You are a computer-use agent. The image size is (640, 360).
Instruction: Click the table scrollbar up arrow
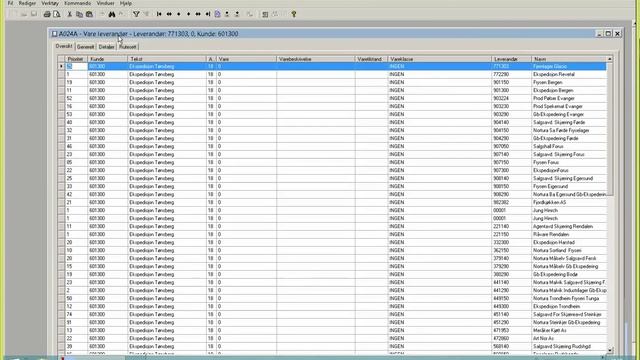click(x=610, y=59)
